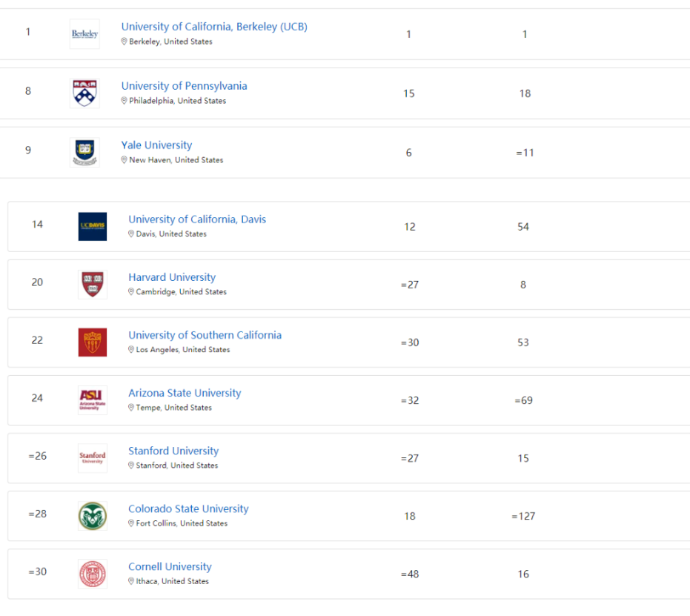The width and height of the screenshot is (690, 616).
Task: Open University of California, Davis link
Action: [197, 219]
